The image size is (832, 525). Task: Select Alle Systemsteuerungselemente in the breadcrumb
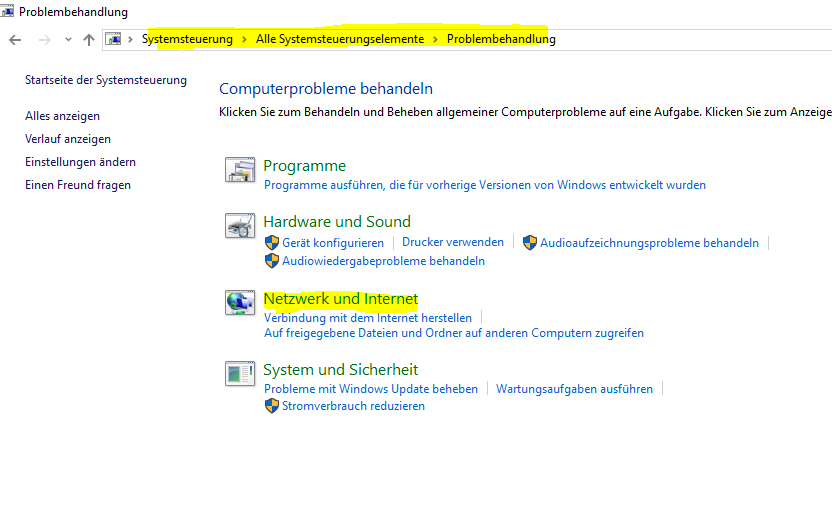pyautogui.click(x=340, y=39)
